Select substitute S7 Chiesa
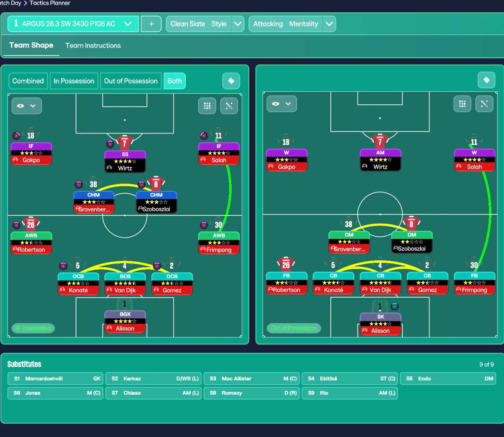Image resolution: width=504 pixels, height=437 pixels. pos(154,393)
